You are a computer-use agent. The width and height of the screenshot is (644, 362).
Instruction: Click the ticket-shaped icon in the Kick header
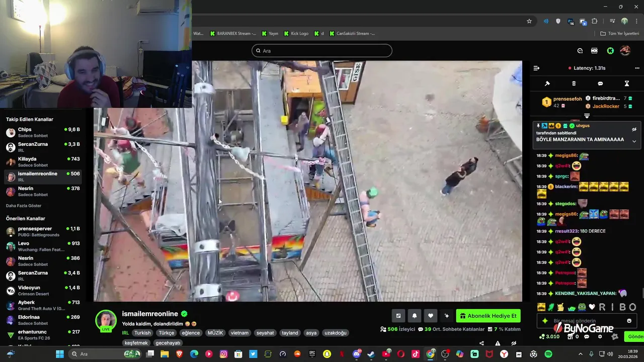click(x=594, y=51)
